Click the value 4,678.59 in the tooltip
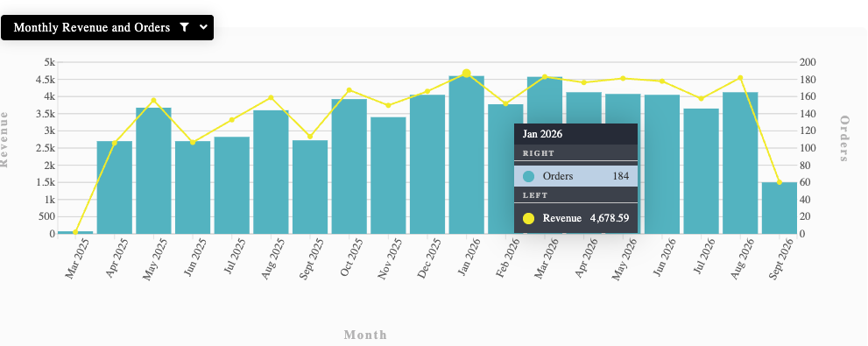 (x=610, y=218)
